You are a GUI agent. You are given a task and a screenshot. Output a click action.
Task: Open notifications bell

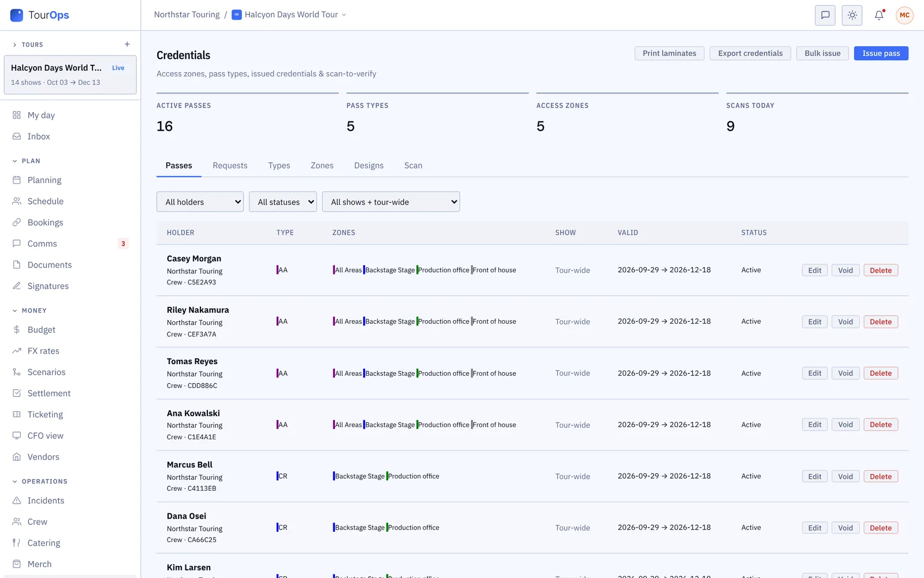coord(879,15)
